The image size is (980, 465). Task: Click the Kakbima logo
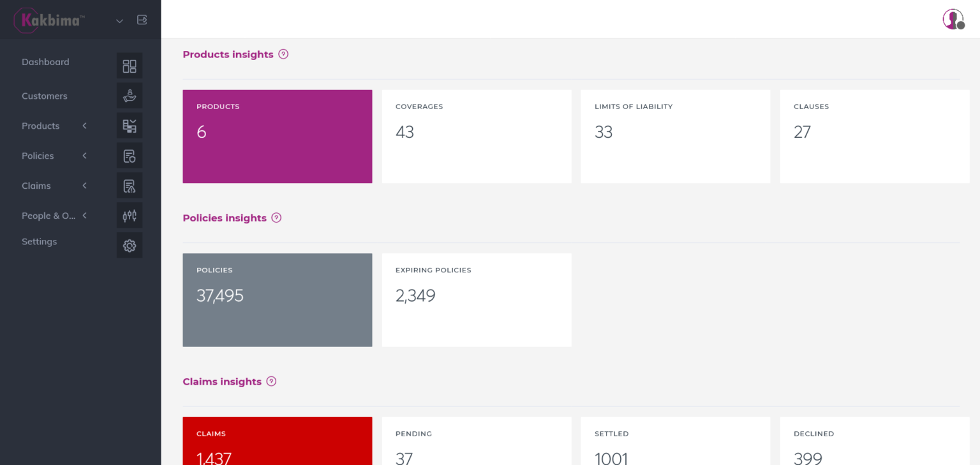(49, 20)
